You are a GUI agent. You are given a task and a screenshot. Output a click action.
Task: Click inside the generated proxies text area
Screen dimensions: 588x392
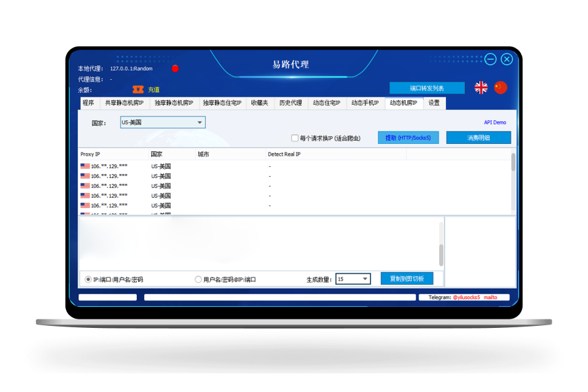(x=259, y=243)
